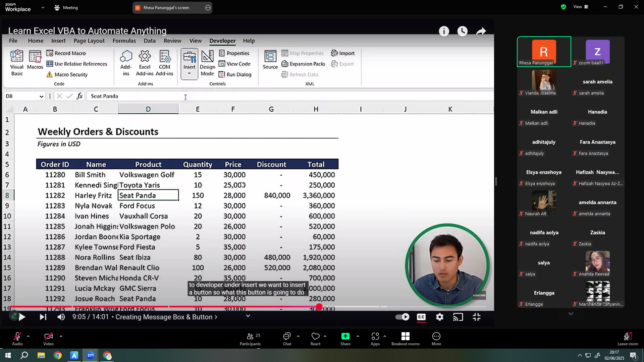The height and width of the screenshot is (362, 644).
Task: Open the File tab
Action: click(x=13, y=41)
